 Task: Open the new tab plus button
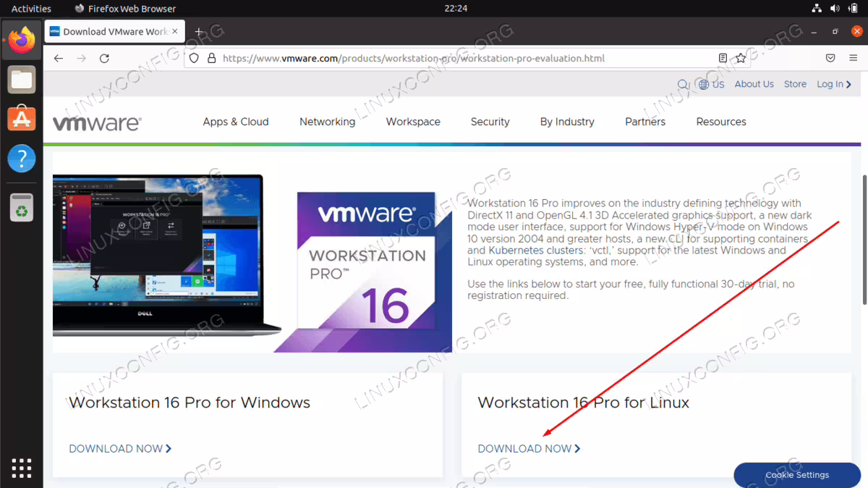[x=198, y=32]
